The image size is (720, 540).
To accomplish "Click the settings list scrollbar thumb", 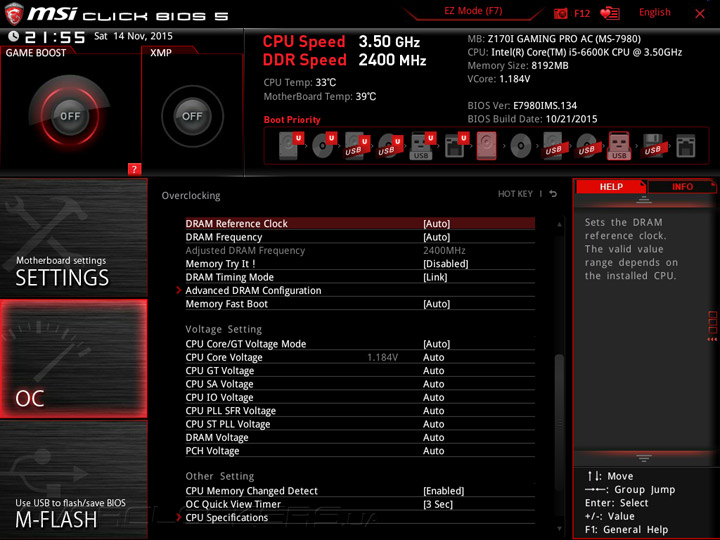I will tap(559, 422).
